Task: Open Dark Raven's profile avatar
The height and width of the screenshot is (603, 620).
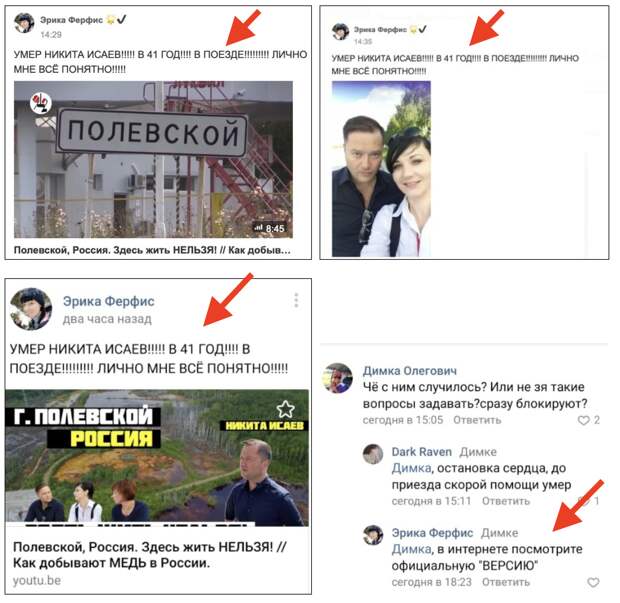Action: tap(373, 454)
